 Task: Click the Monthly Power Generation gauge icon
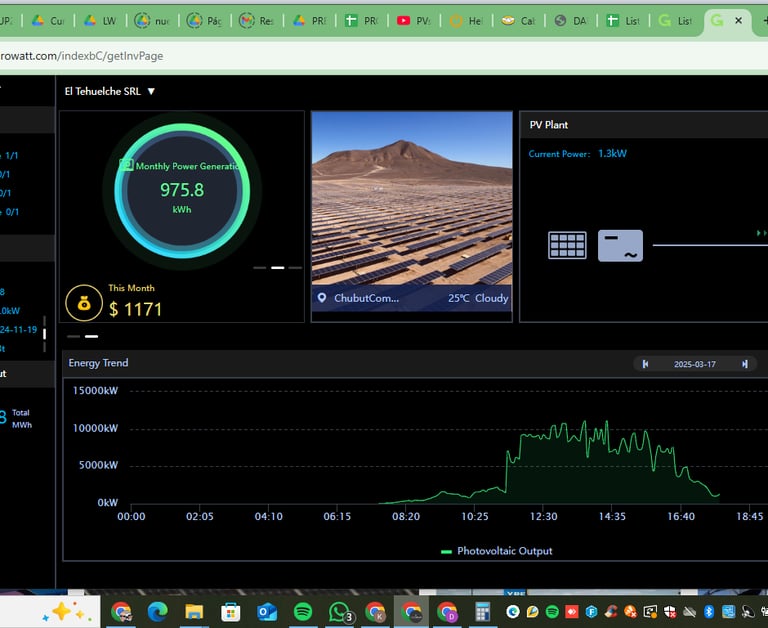tap(126, 165)
